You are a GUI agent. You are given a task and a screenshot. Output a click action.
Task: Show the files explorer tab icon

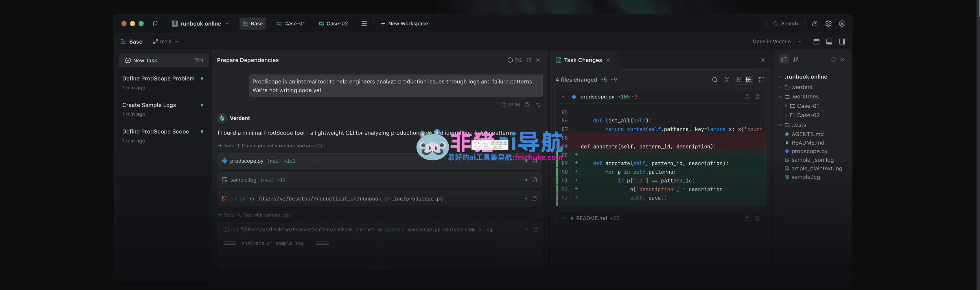point(784,60)
